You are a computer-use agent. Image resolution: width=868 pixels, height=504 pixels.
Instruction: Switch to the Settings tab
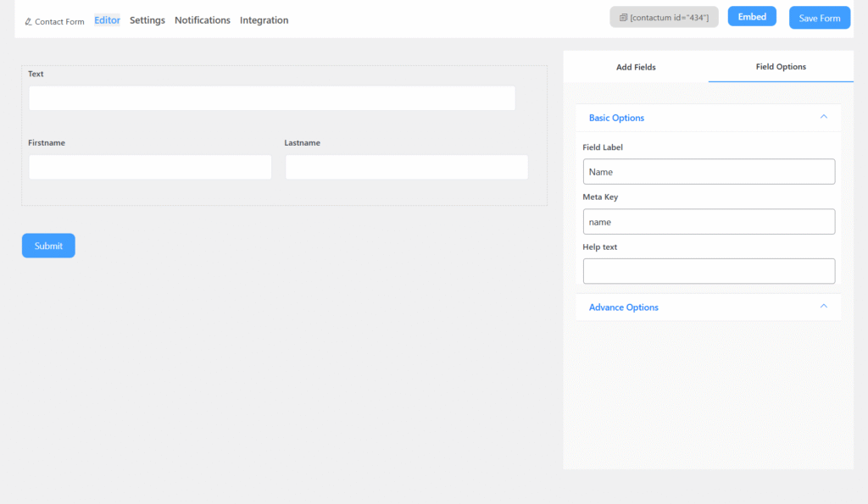click(x=147, y=20)
